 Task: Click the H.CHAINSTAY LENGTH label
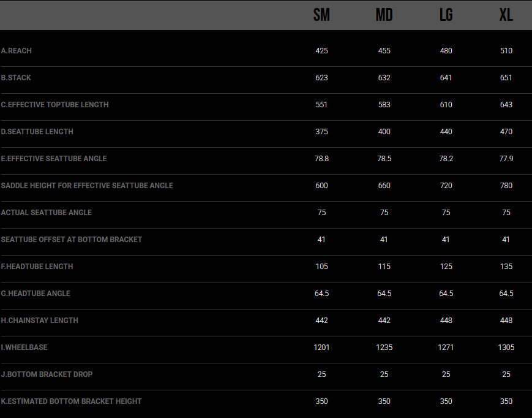point(40,321)
